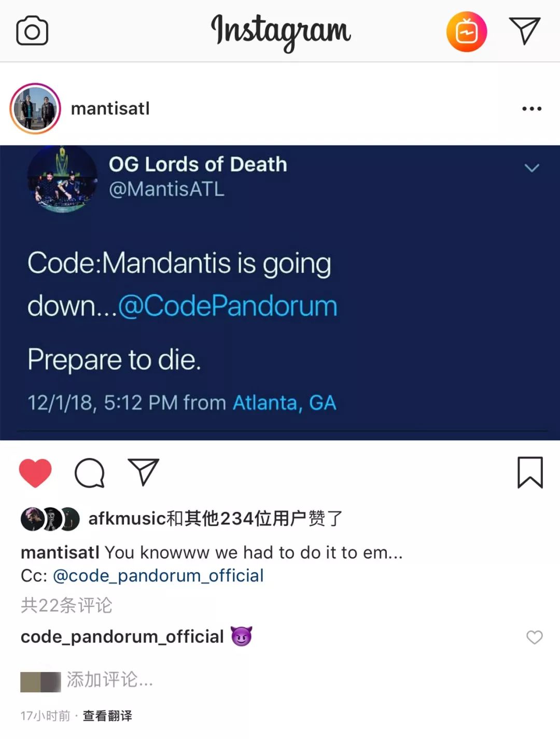The image size is (560, 739).
Task: Open code_pandorum_official commenter profile
Action: 122,636
